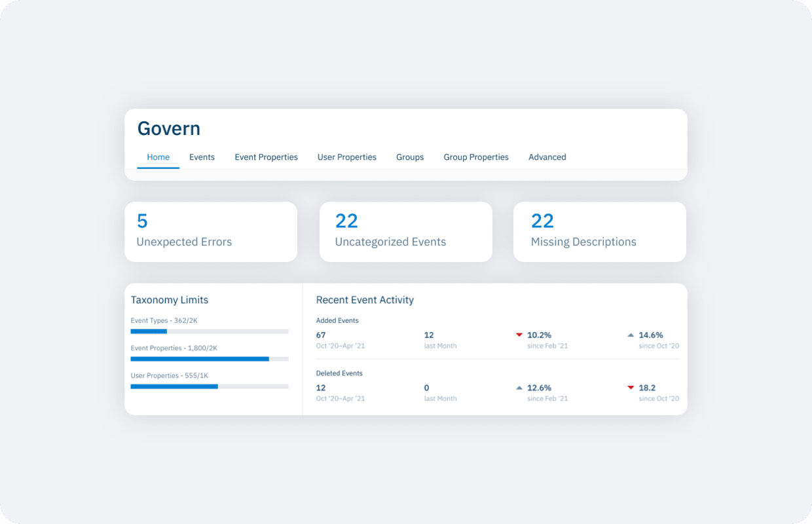Click the red down arrow beside 10.2%
This screenshot has width=812, height=524.
[519, 335]
